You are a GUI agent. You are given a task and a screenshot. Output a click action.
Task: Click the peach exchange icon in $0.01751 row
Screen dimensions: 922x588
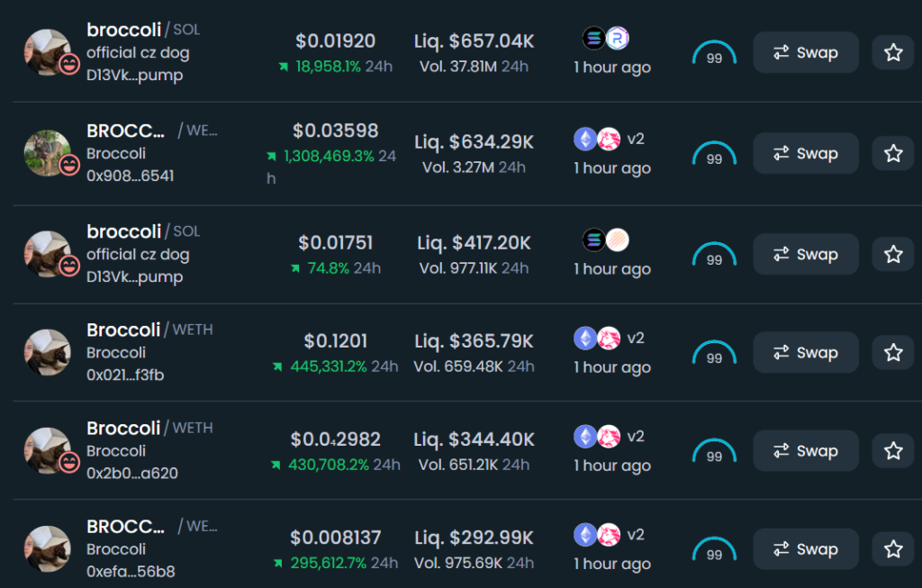tap(618, 240)
